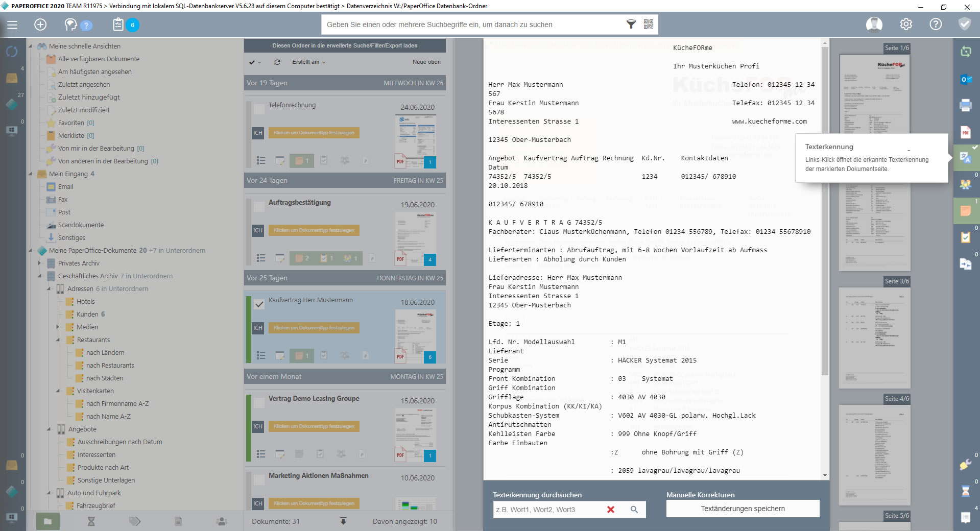
Task: Click 'Diesen Ordner in die erweiterte Suche' bar
Action: click(345, 45)
